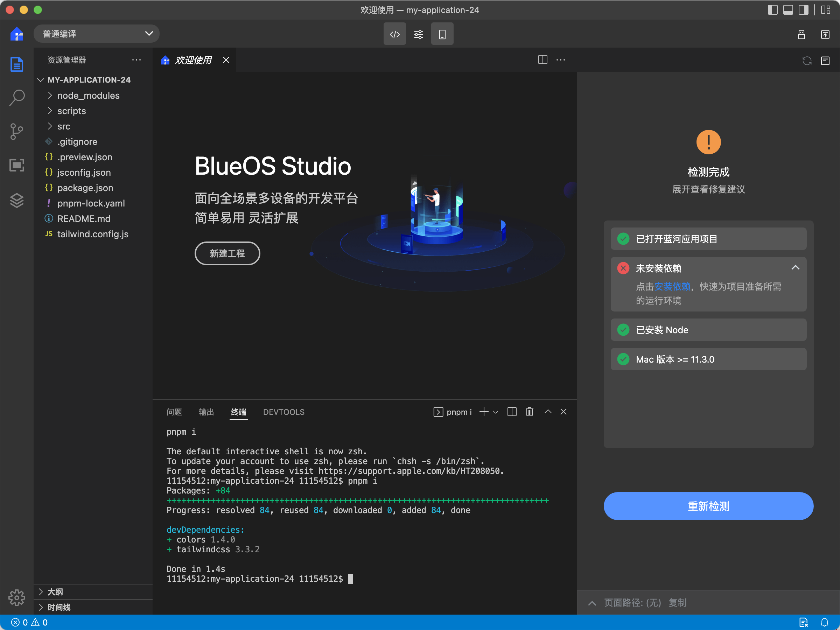The height and width of the screenshot is (630, 840).
Task: Open editor more actions ellipsis
Action: point(560,59)
